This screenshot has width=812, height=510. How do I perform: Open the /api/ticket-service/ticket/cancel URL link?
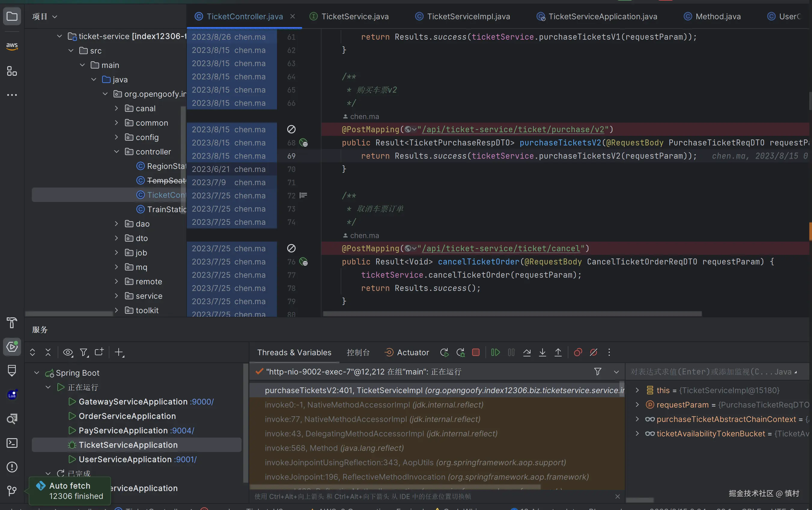click(501, 249)
